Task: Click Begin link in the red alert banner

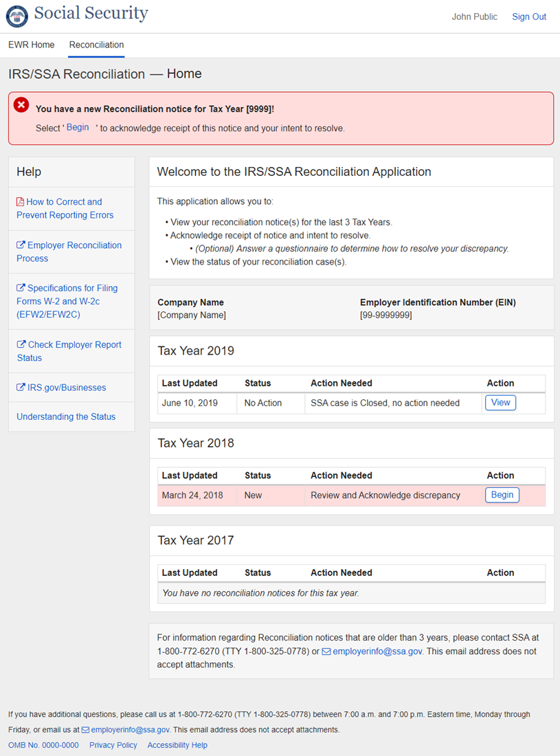Action: click(x=78, y=128)
